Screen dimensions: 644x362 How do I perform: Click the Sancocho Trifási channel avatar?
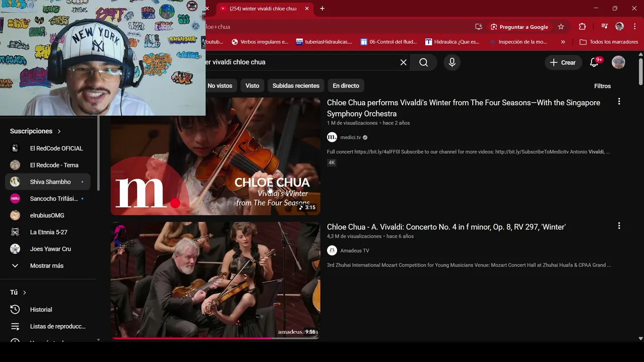click(x=15, y=199)
